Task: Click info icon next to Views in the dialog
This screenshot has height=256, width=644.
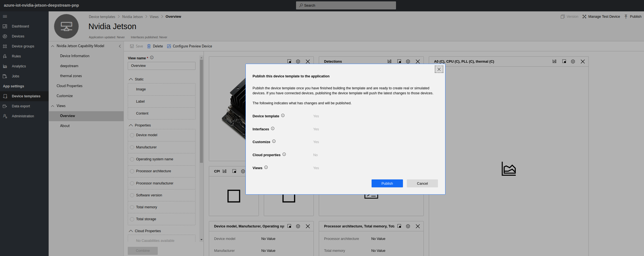Action: click(266, 168)
